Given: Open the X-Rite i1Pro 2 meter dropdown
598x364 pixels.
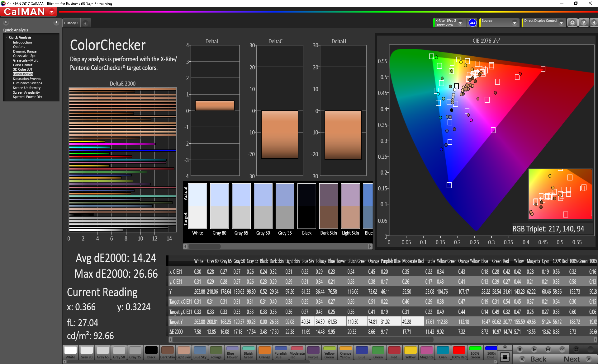Looking at the screenshot, I should pyautogui.click(x=460, y=23).
